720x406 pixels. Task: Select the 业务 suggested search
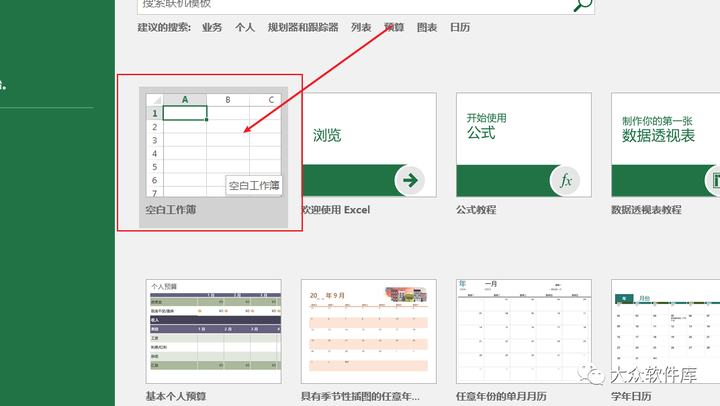[212, 28]
